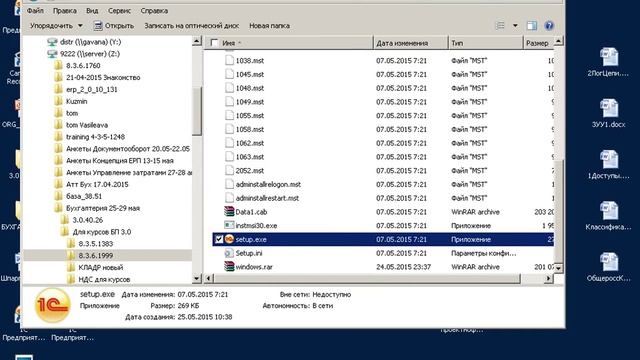
Task: Select the adminstallrelogon.mst file icon
Action: point(229,184)
